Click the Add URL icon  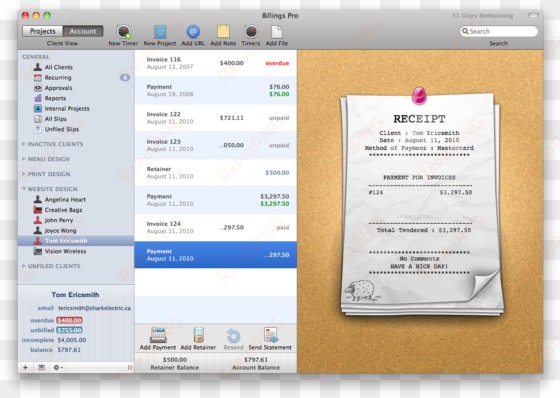click(x=193, y=32)
